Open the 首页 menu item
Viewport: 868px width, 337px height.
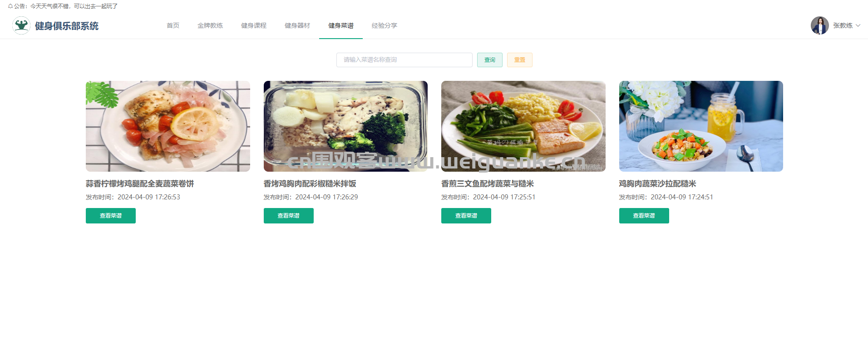[x=173, y=25]
